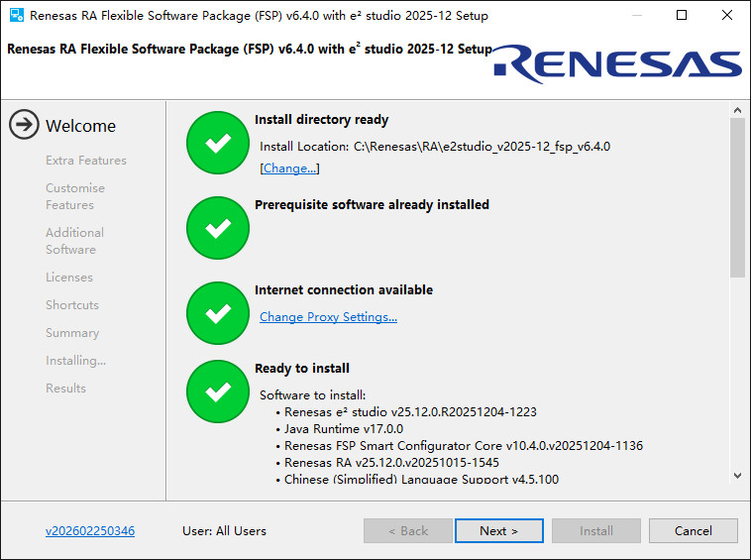Click the Java Runtime v17.0.0 entry
This screenshot has height=560, width=751.
click(344, 429)
